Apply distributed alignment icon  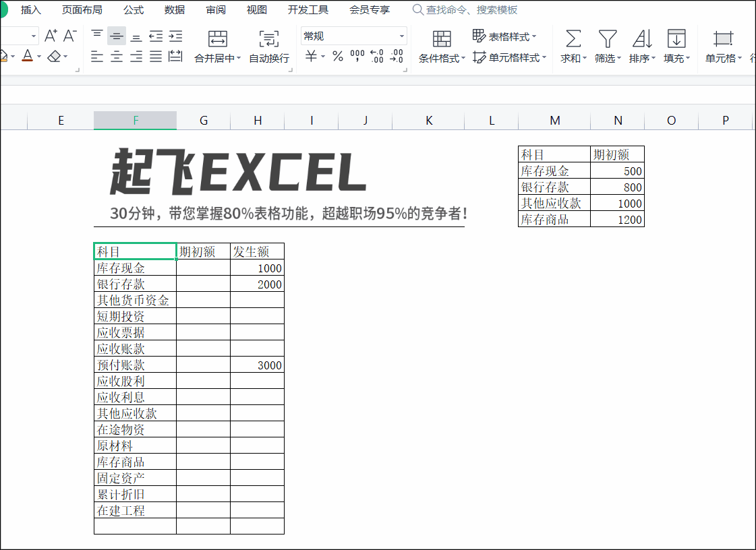point(175,57)
